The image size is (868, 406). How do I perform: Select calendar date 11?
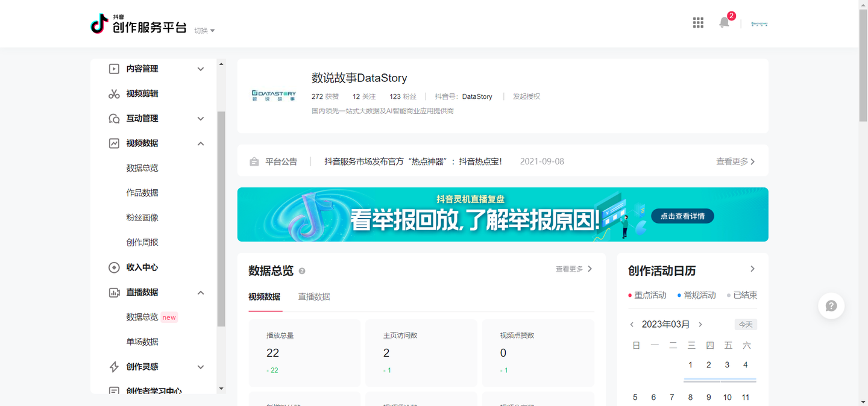(x=746, y=398)
